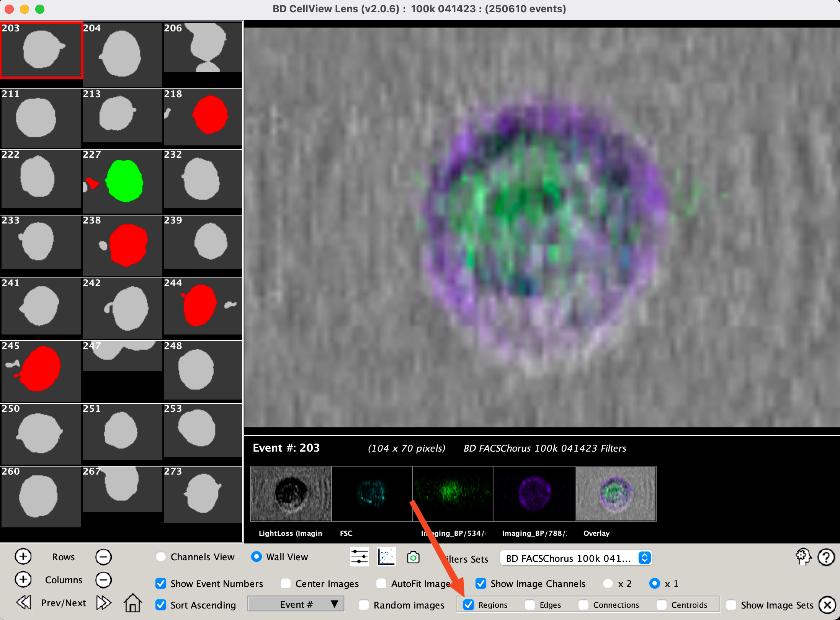The height and width of the screenshot is (620, 840).
Task: Click the camera snapshot icon
Action: (x=413, y=557)
